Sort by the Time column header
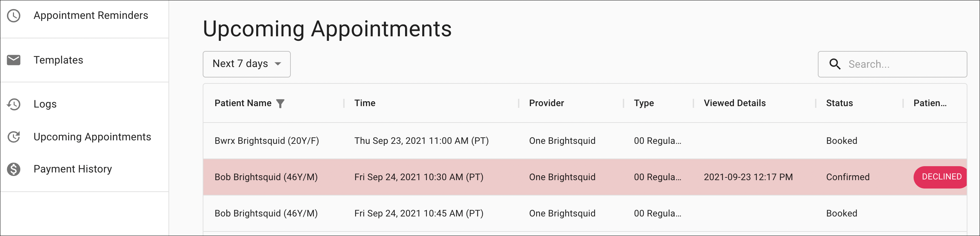 pos(365,103)
